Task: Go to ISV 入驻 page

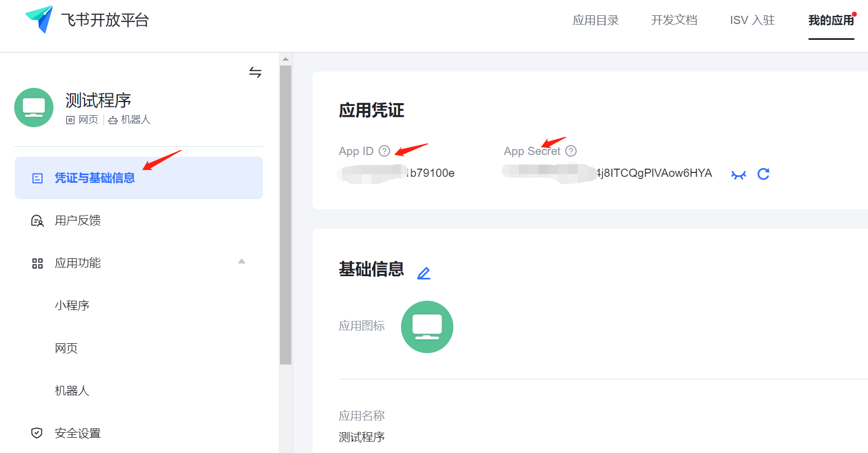Action: click(x=752, y=20)
